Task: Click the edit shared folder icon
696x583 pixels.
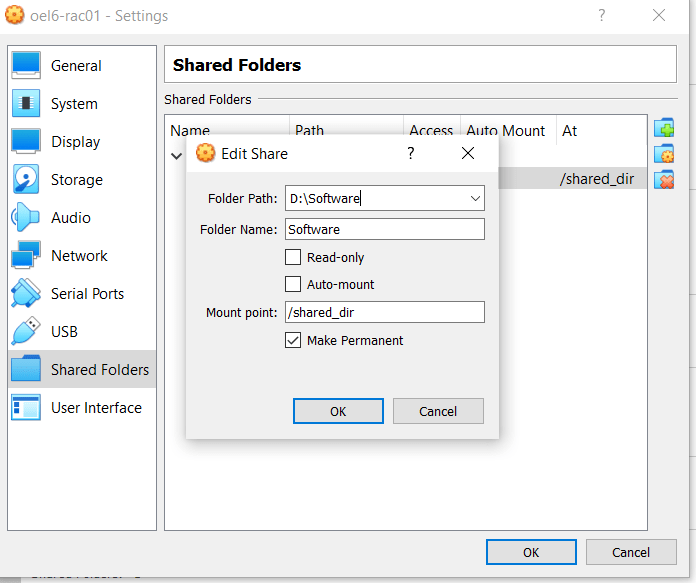Action: tap(664, 154)
